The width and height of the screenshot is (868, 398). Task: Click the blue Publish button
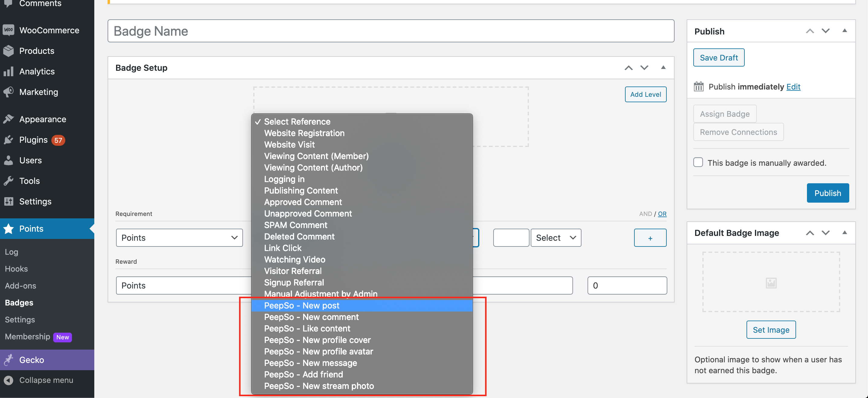pyautogui.click(x=828, y=193)
